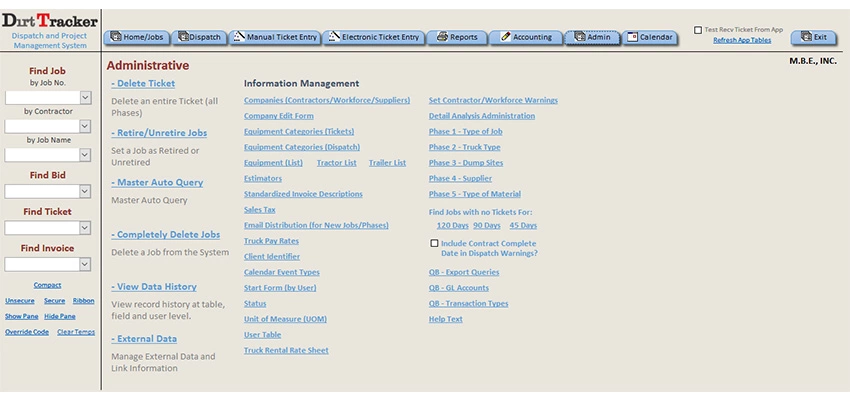
Task: Go to the Reports tab
Action: [457, 37]
